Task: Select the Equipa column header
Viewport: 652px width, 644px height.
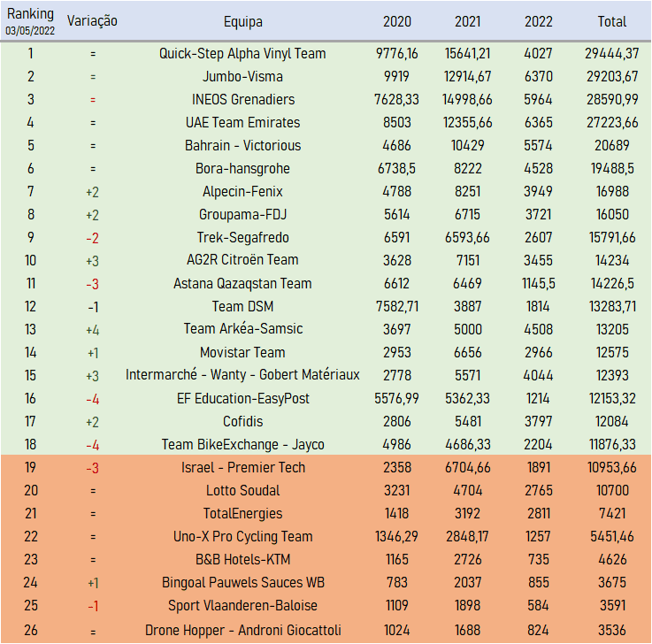Action: coord(242,21)
